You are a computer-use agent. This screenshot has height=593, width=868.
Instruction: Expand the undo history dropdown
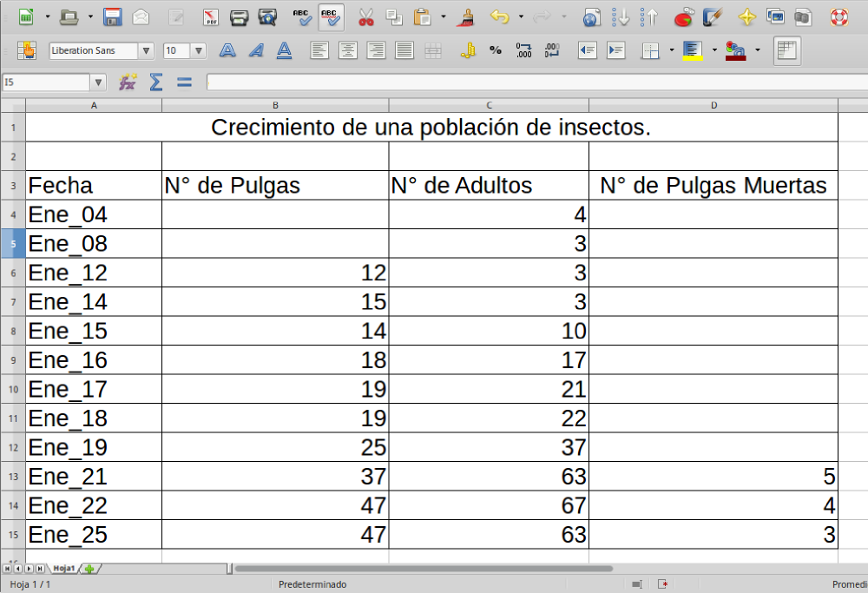521,17
